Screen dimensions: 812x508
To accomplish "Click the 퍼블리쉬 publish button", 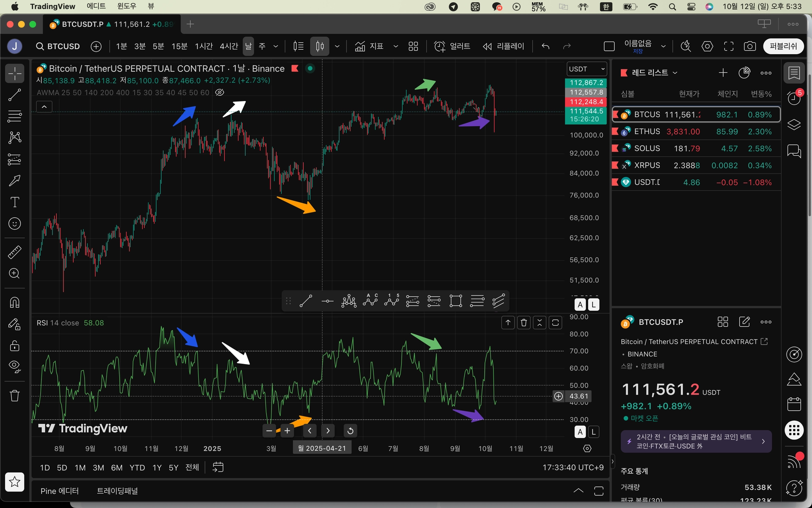I will tap(783, 46).
